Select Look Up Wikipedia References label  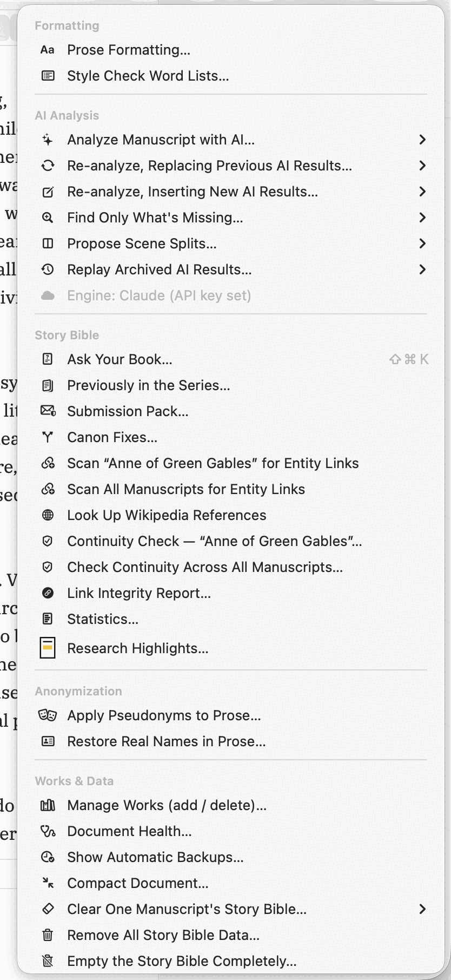[167, 515]
